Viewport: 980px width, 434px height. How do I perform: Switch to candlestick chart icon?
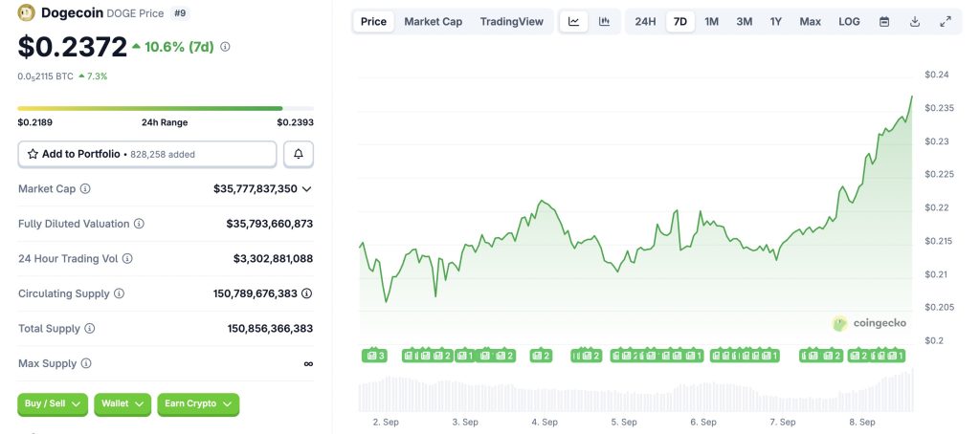coord(605,21)
